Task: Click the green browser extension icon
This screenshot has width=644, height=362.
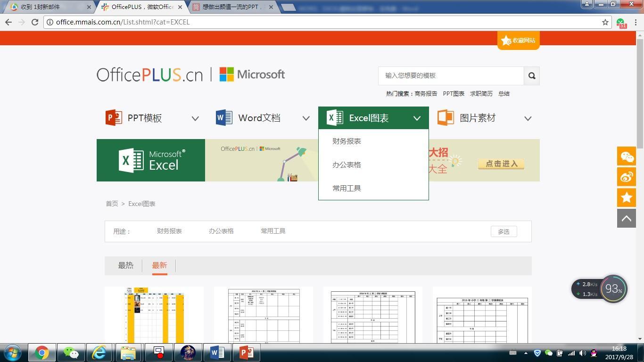Action: click(621, 23)
